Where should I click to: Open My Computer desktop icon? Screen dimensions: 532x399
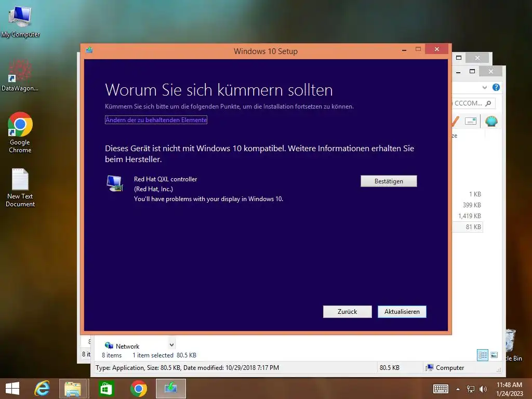(20, 21)
